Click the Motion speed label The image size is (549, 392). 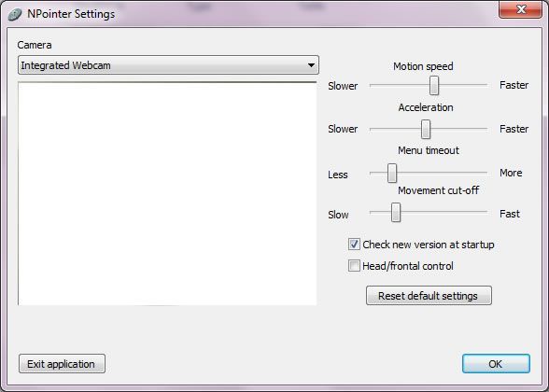[423, 66]
